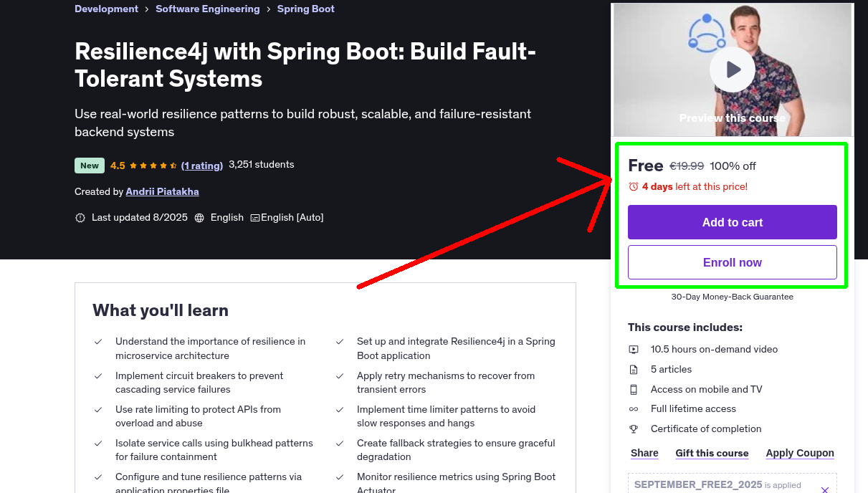Click the 'Free' price text
868x493 pixels.
(x=646, y=166)
